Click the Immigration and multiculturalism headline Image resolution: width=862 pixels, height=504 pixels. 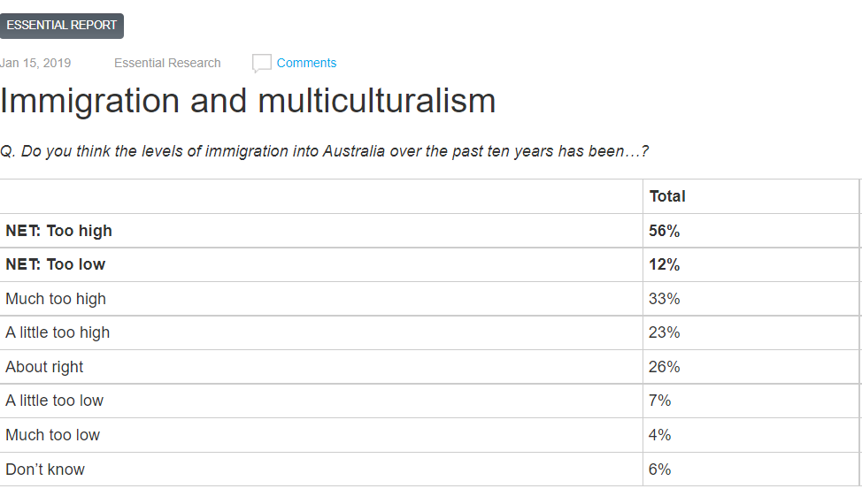point(248,101)
